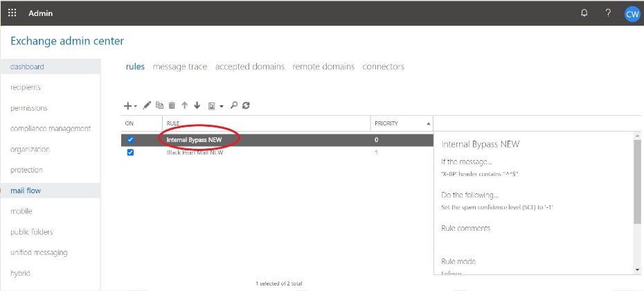644x291 pixels.
Task: Switch to the rules tab
Action: click(135, 67)
